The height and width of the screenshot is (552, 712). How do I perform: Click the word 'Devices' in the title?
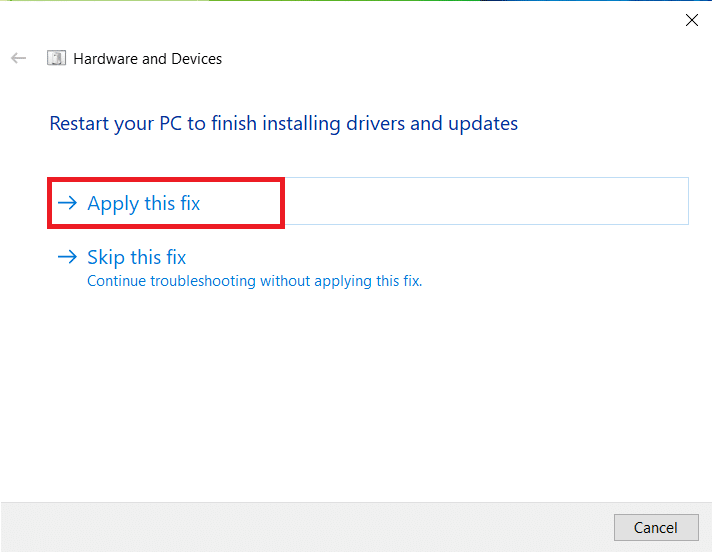(x=196, y=59)
